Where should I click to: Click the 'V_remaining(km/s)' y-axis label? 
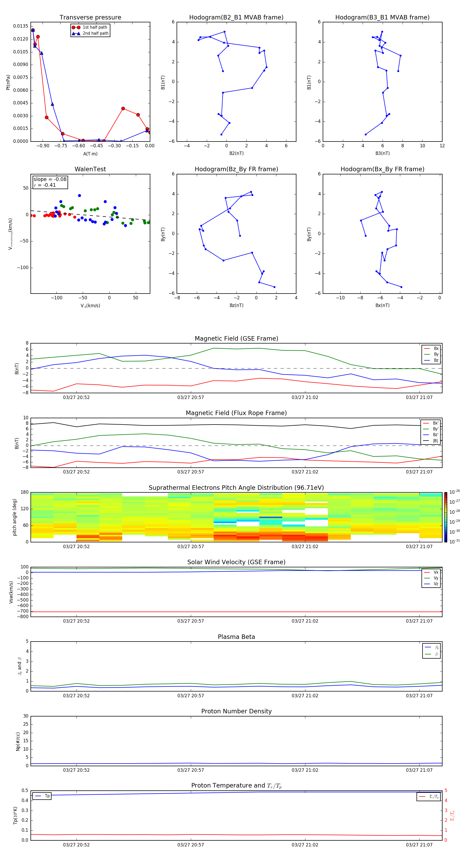pyautogui.click(x=10, y=234)
